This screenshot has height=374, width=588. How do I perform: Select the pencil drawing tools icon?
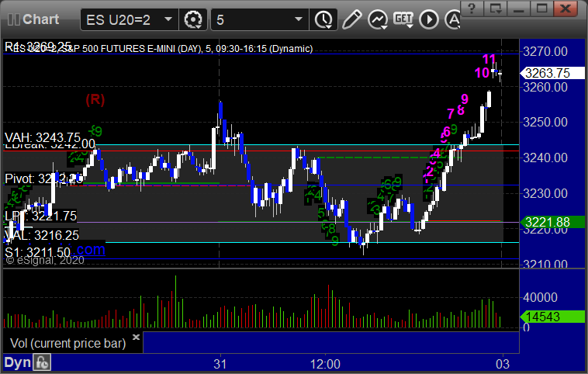351,19
